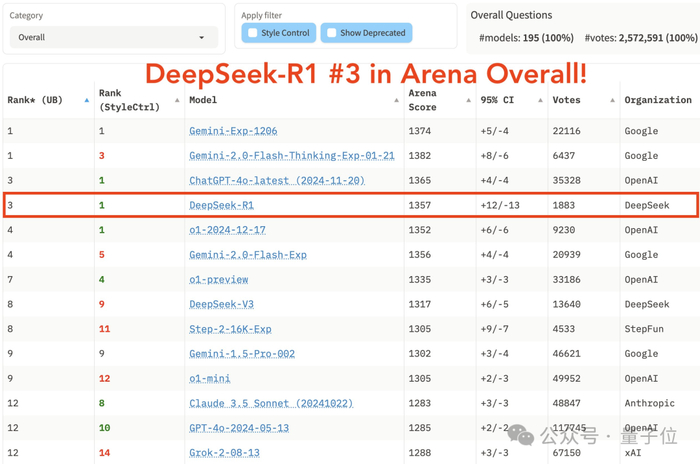Viewport: 700px width, 464px height.
Task: Select Arena Score 1382 cell
Action: (420, 155)
